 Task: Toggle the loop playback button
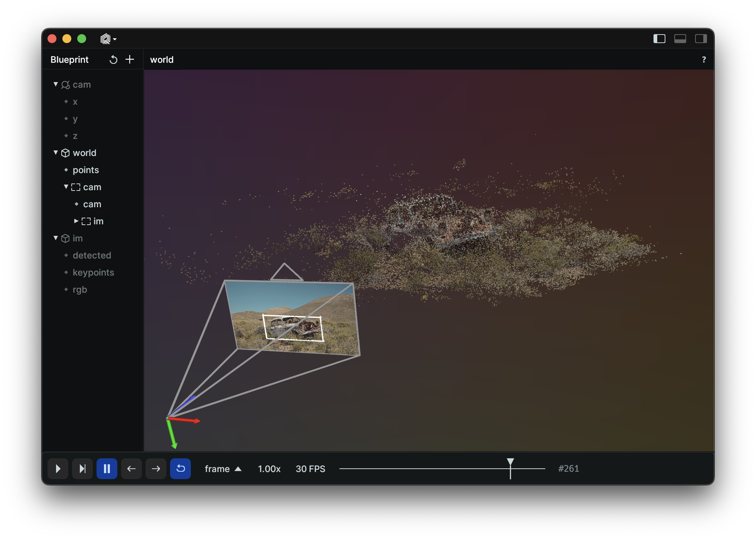(180, 469)
